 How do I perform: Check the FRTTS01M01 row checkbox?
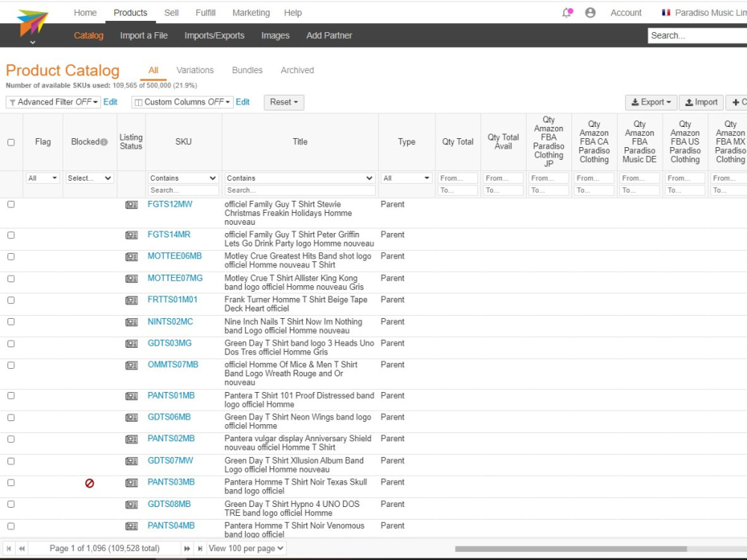click(11, 300)
